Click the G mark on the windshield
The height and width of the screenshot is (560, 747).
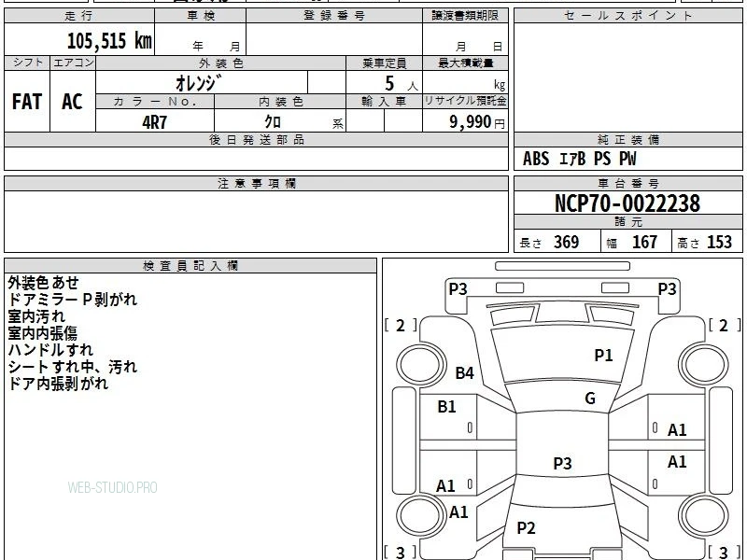tap(590, 399)
